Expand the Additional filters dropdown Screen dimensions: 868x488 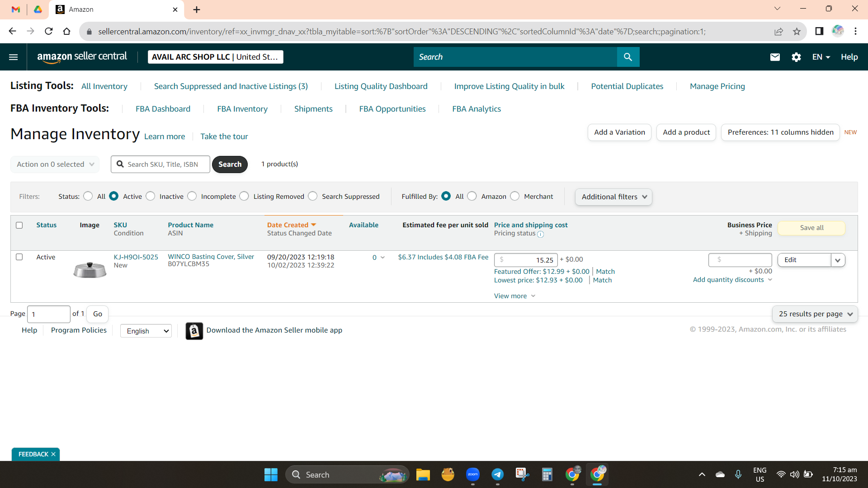(x=613, y=197)
